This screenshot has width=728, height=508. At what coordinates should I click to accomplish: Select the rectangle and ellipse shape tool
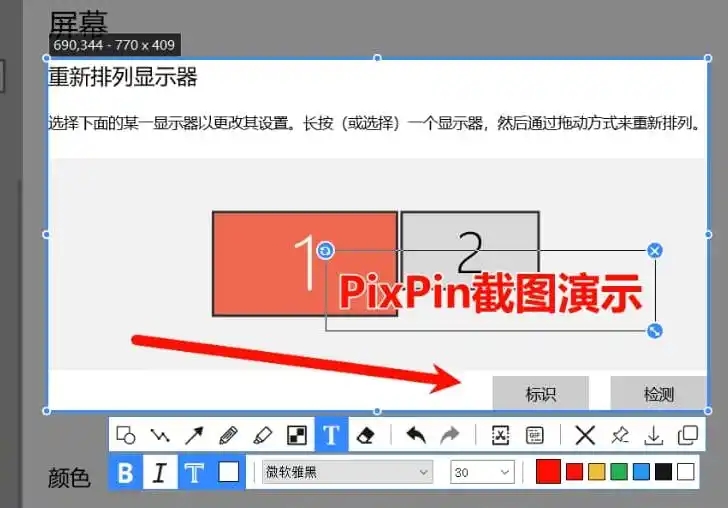point(126,435)
